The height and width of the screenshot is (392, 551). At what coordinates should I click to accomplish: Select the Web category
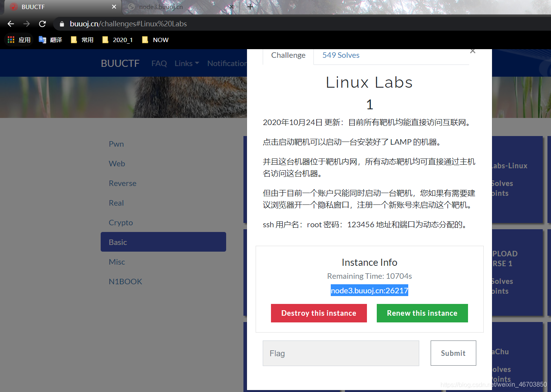(163, 164)
